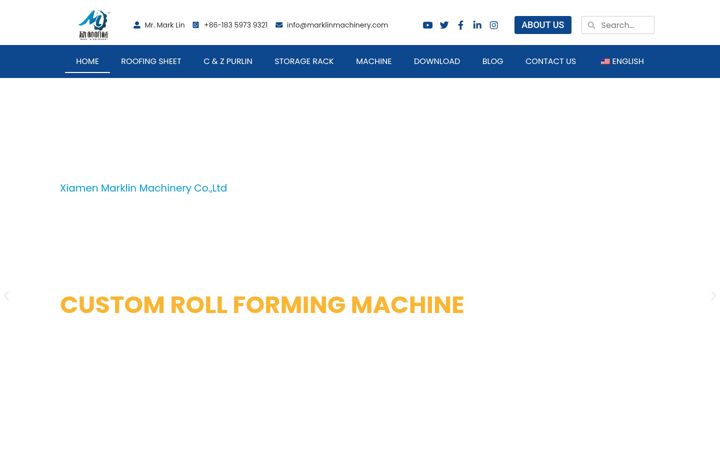Open the CONTACT US menu item

pyautogui.click(x=551, y=61)
